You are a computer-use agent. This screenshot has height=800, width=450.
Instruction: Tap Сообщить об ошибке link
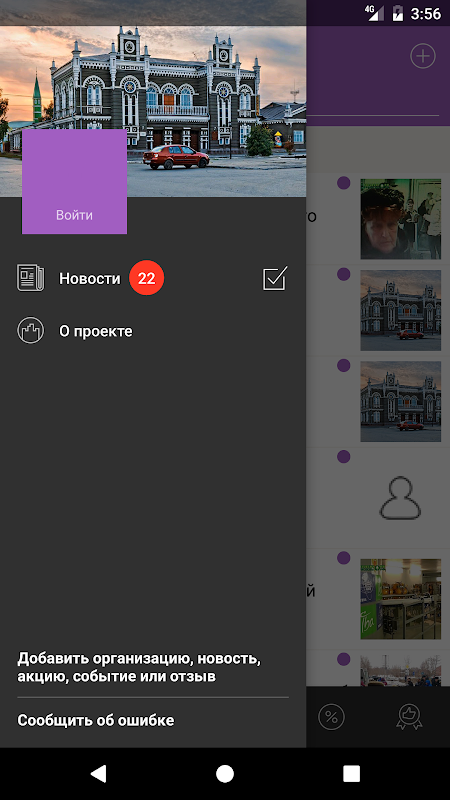click(96, 720)
